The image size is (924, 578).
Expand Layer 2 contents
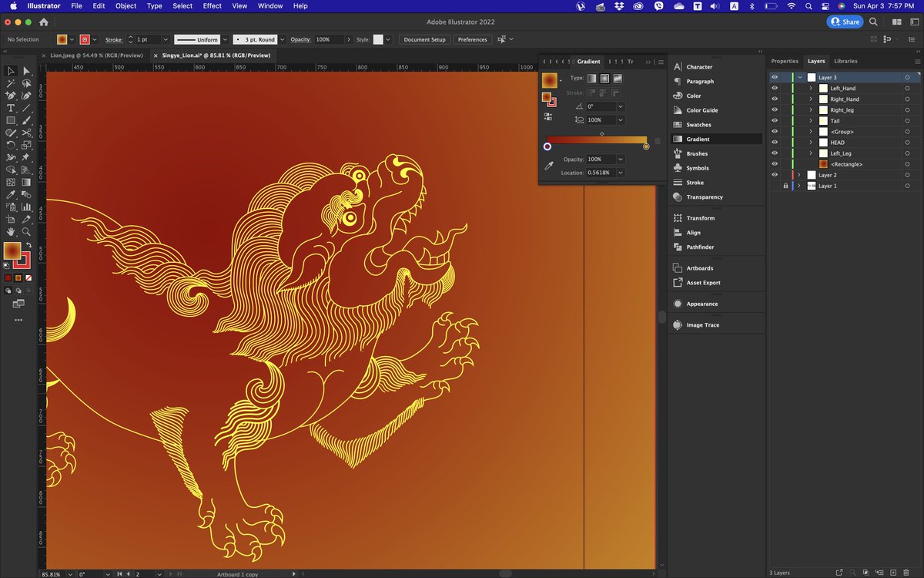(x=799, y=175)
